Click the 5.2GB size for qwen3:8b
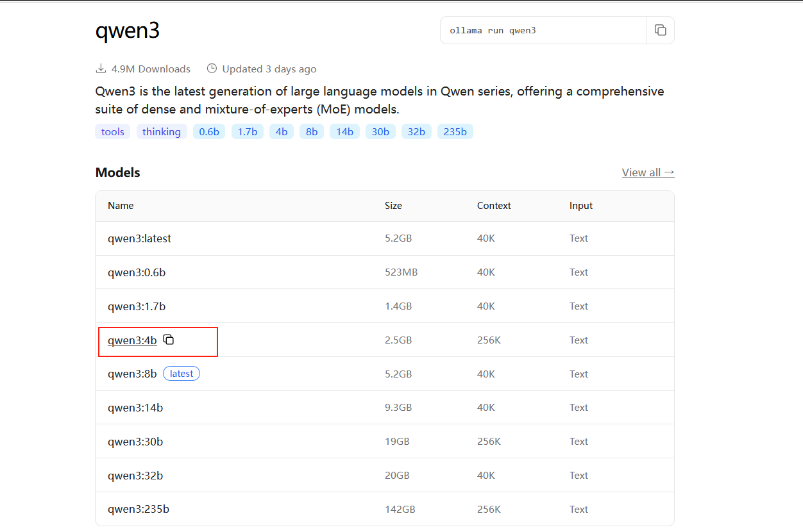Viewport: 803px width, 532px height. coord(398,374)
